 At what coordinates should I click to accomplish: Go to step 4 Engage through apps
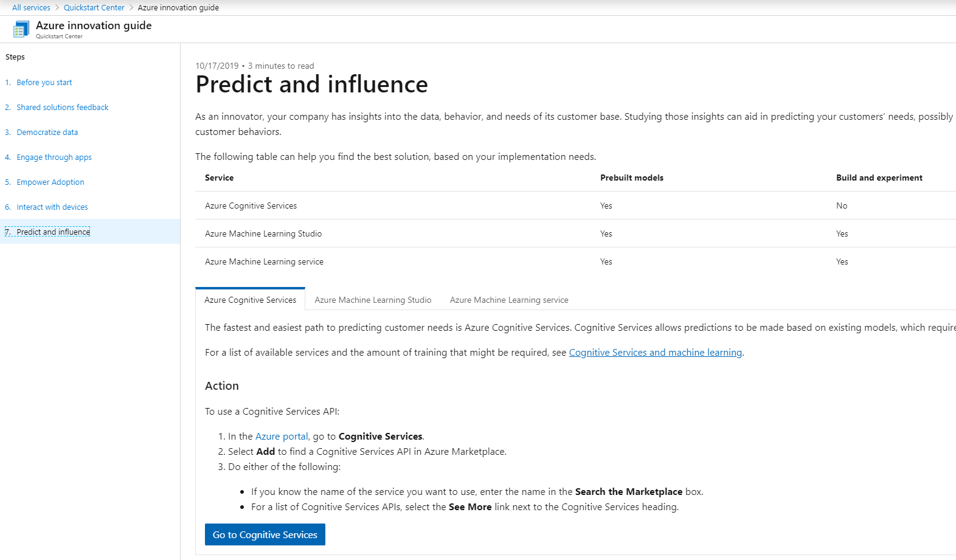[54, 157]
